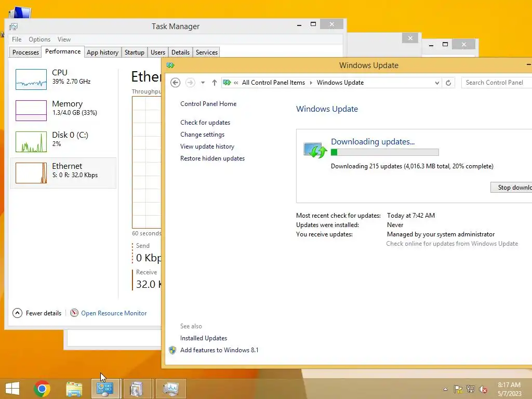
Task: Click Check for updates link
Action: 205,123
